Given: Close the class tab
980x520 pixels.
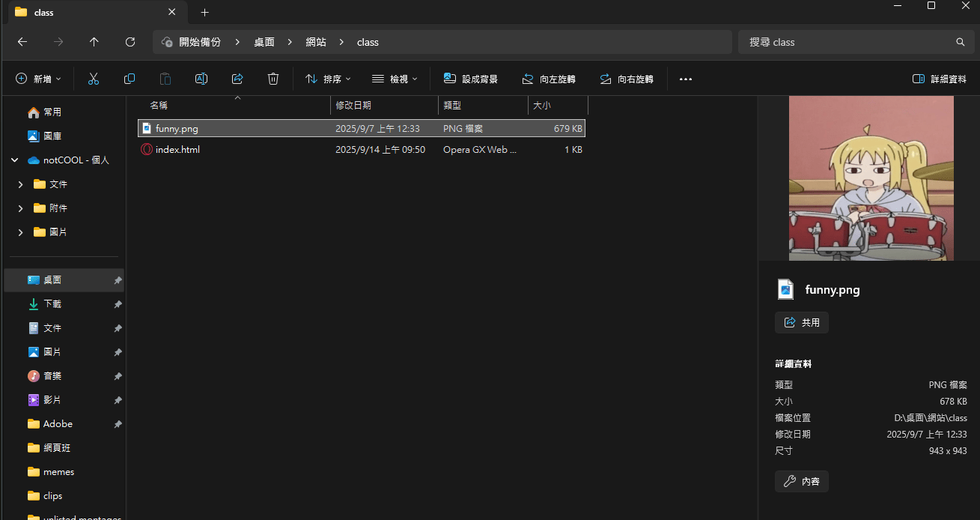Looking at the screenshot, I should [171, 12].
